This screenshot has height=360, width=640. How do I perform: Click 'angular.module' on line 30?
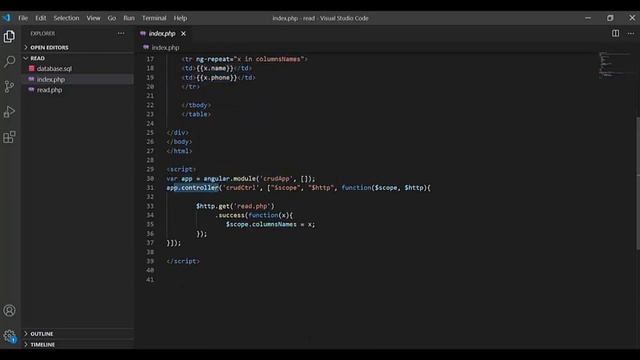(230, 178)
